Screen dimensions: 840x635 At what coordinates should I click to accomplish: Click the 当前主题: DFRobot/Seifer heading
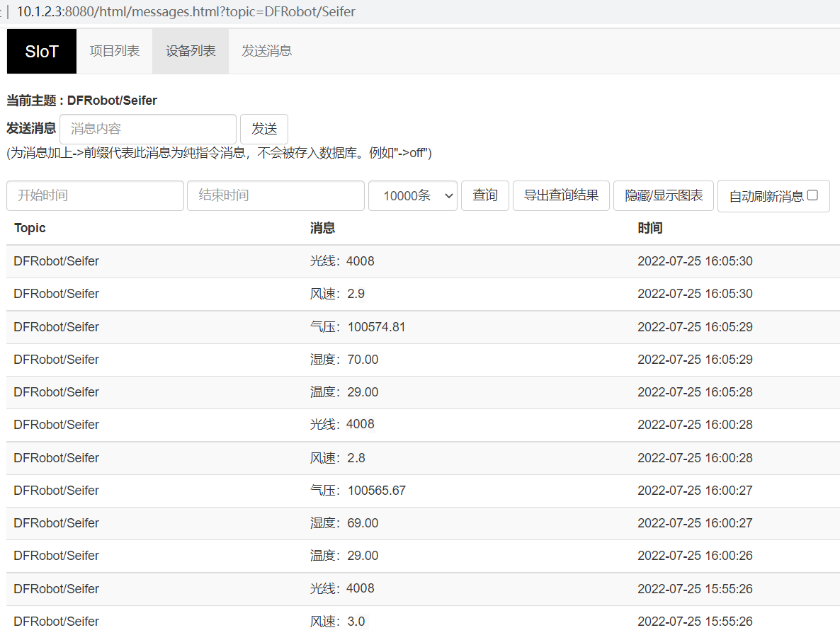82,101
